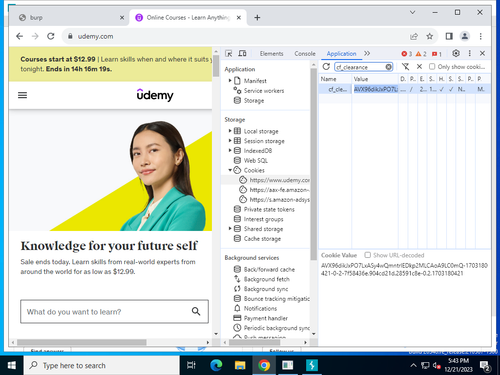
Task: Open Payment handler service
Action: (266, 318)
